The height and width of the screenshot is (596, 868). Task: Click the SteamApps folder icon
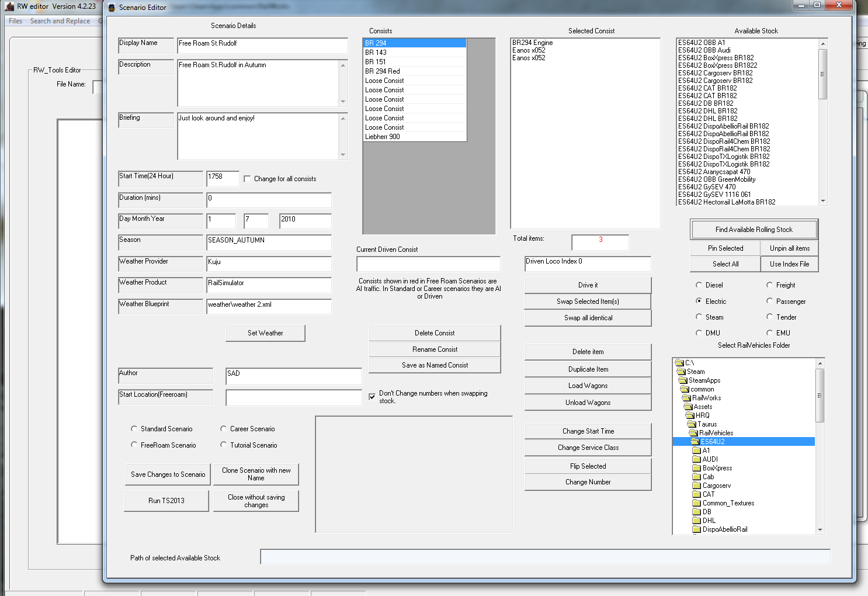(x=682, y=380)
